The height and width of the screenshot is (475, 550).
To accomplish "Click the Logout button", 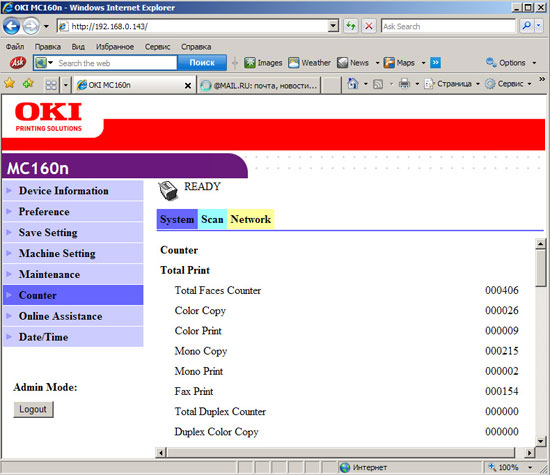I will click(x=33, y=409).
